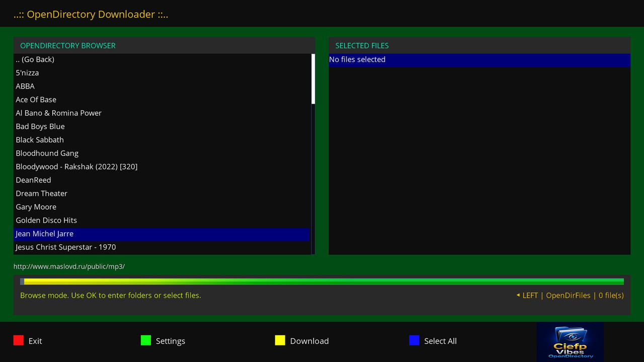Open the 5'nizza folder
This screenshot has height=362, width=644.
162,73
